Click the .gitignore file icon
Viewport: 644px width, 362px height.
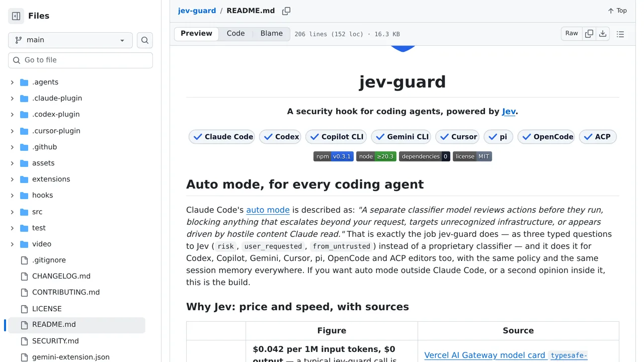point(24,260)
